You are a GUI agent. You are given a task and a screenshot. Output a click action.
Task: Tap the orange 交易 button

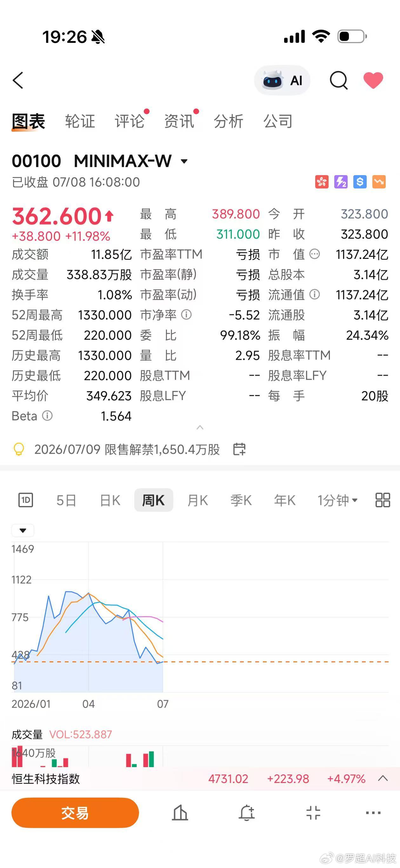click(x=75, y=812)
